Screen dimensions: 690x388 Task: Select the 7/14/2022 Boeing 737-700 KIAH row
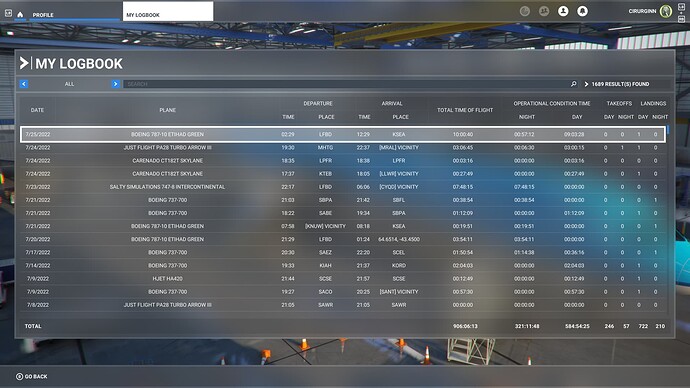(343, 265)
